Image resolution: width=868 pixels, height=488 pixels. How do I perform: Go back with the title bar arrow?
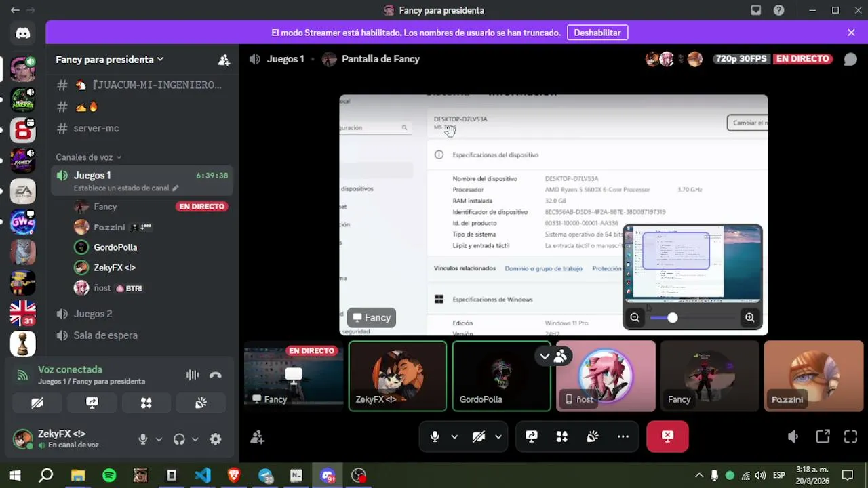pyautogui.click(x=15, y=10)
